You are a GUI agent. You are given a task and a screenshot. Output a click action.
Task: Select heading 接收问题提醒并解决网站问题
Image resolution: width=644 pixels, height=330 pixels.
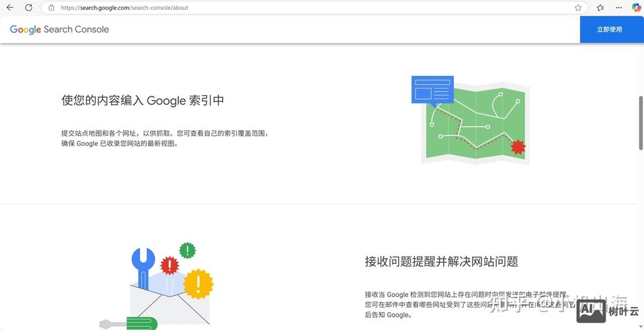pos(441,261)
